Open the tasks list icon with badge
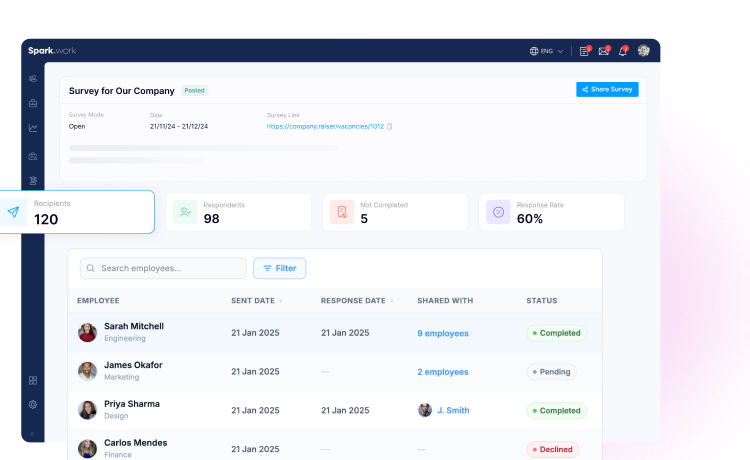Screen dimensions: 750x460 (x=585, y=51)
